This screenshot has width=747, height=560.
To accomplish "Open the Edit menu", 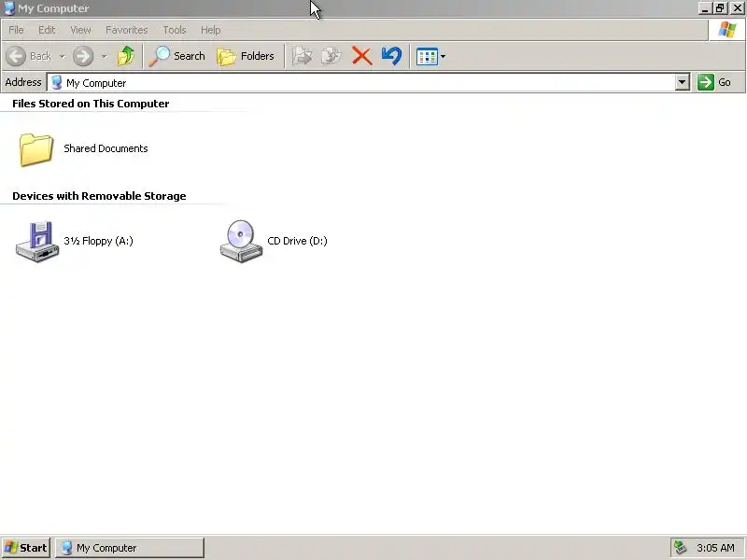I will coord(47,30).
